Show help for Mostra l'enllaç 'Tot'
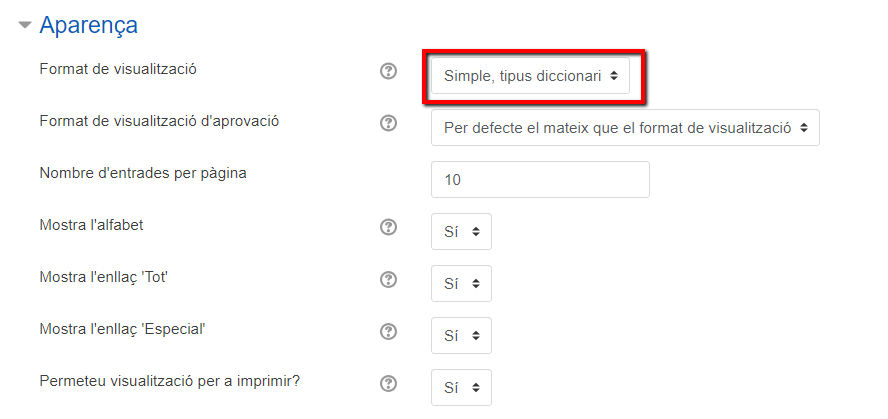 click(388, 279)
